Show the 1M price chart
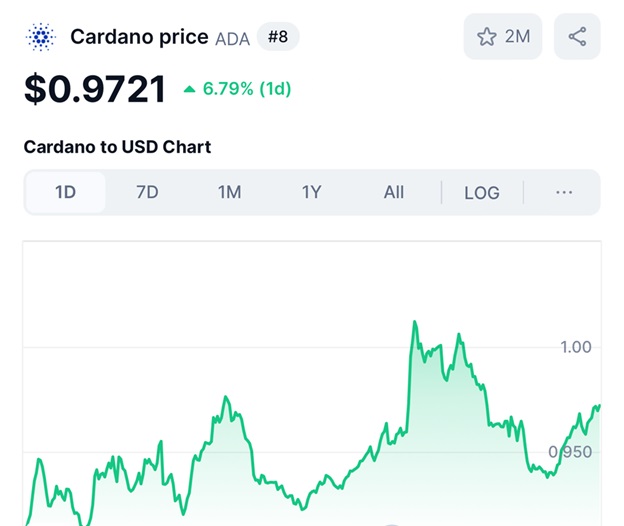This screenshot has height=526, width=624. coord(229,192)
